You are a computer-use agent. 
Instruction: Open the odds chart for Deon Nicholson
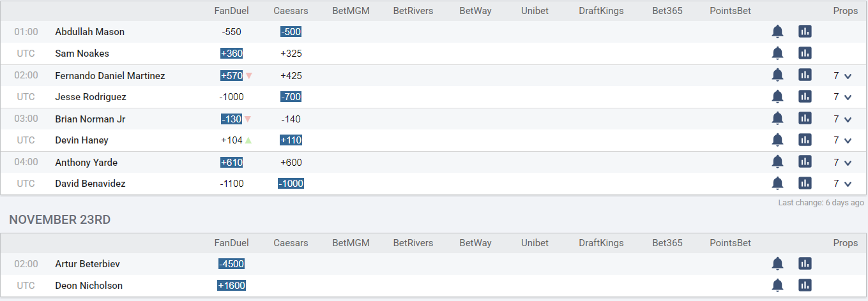click(x=805, y=285)
